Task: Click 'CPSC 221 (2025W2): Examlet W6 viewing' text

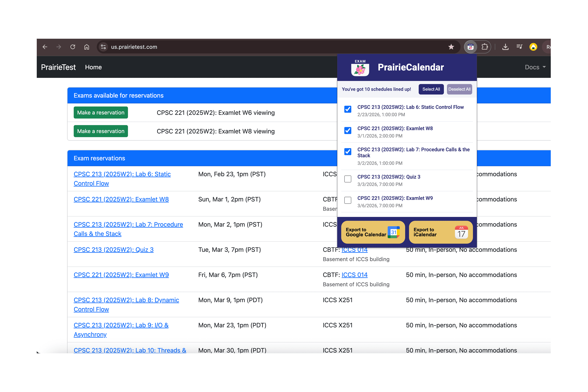Action: (215, 113)
